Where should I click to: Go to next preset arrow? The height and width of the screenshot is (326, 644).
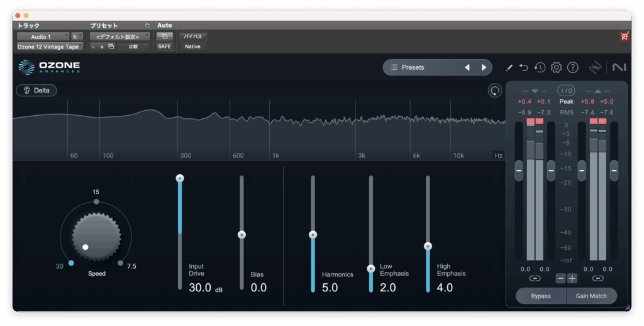tap(484, 67)
